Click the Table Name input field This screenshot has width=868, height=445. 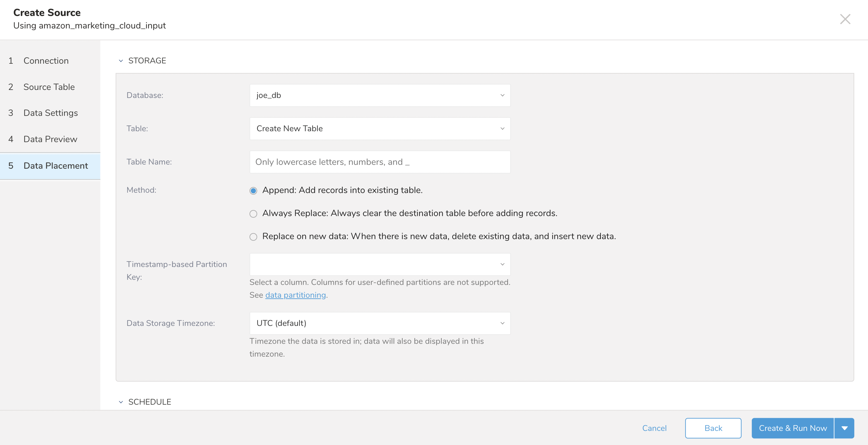click(380, 162)
